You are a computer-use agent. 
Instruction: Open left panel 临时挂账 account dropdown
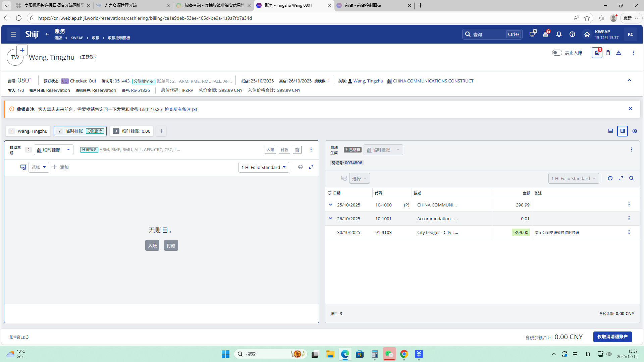point(54,150)
